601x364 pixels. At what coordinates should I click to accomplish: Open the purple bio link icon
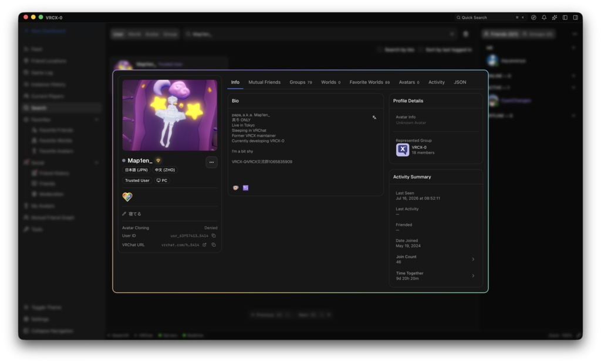(246, 188)
